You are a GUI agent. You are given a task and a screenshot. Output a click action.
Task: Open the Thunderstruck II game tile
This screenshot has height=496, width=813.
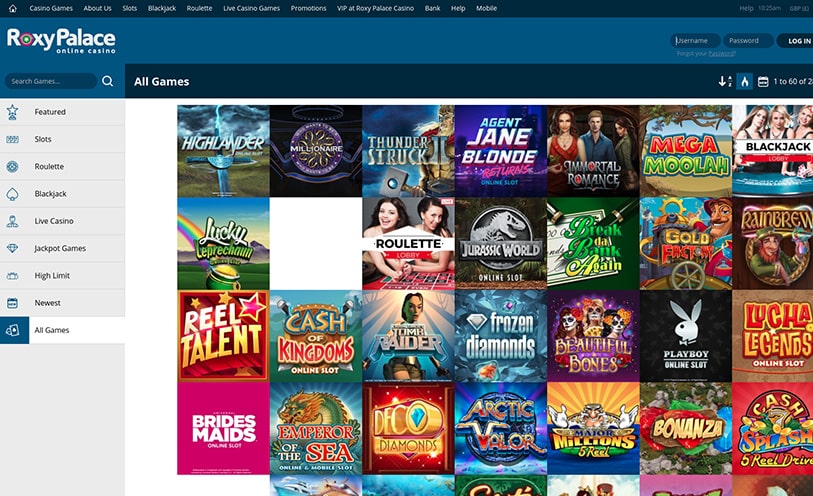pyautogui.click(x=409, y=151)
